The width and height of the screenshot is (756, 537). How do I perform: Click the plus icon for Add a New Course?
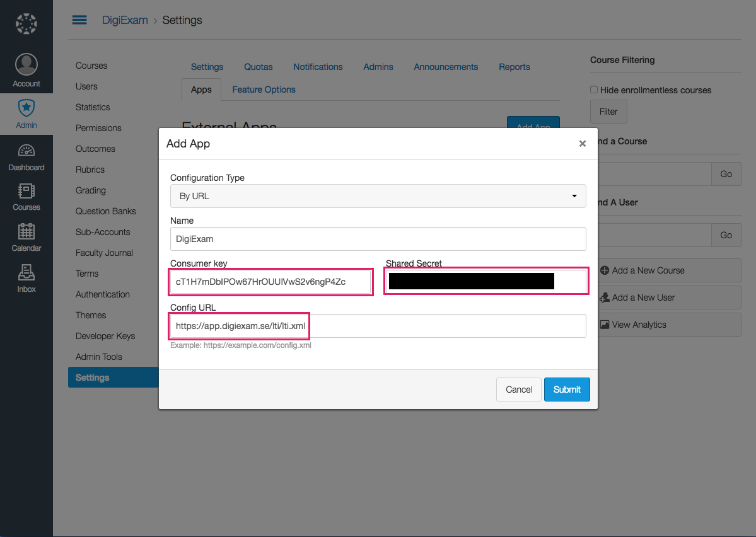pyautogui.click(x=605, y=270)
